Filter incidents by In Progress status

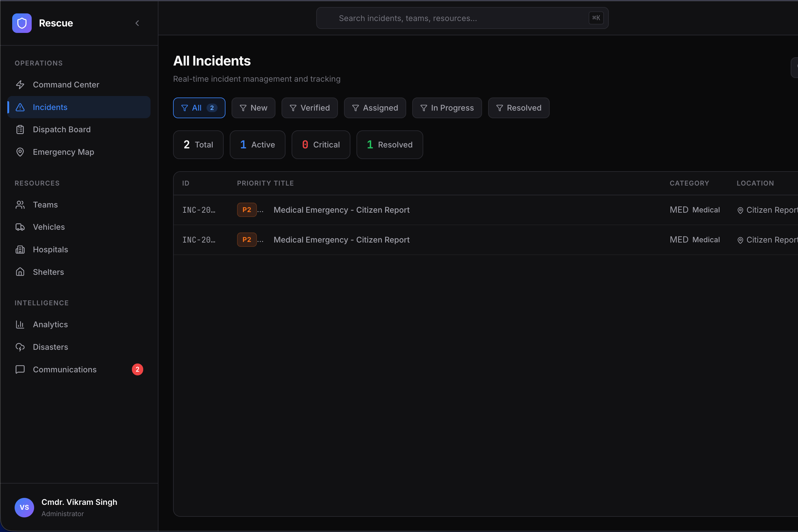[x=447, y=108]
